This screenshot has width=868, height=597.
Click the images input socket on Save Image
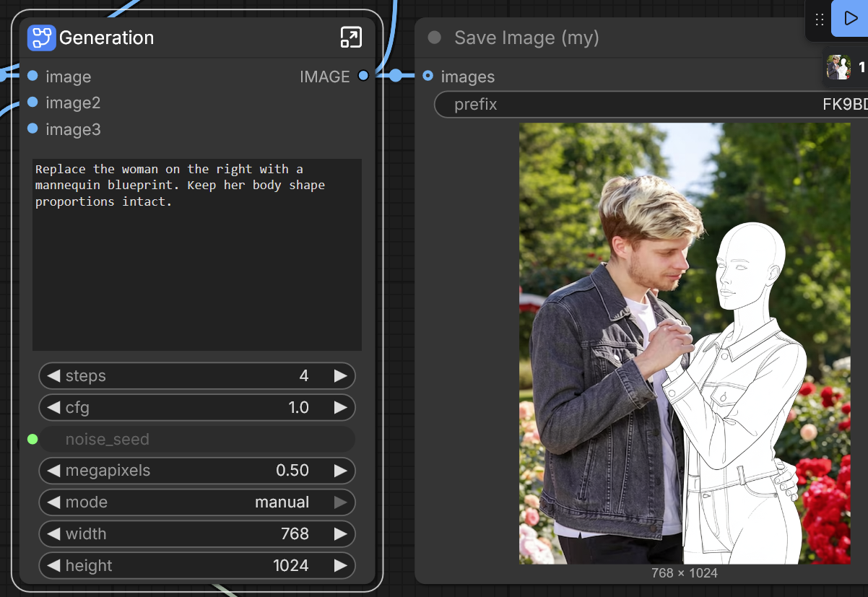[428, 76]
